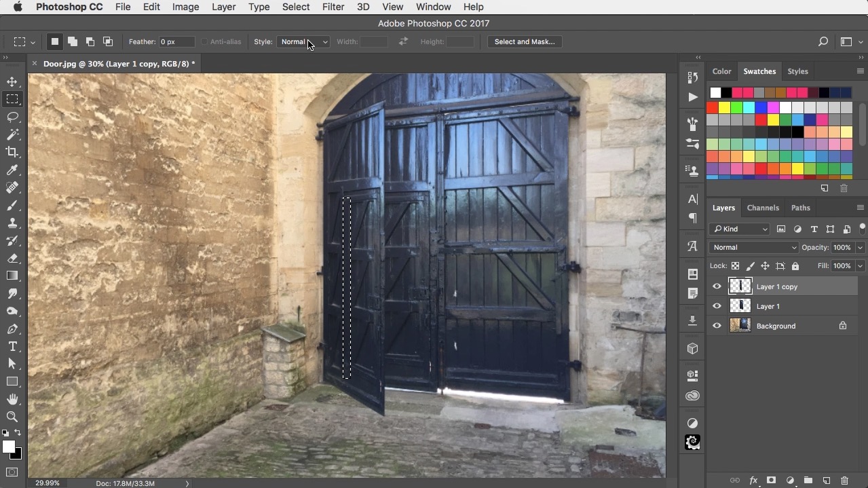This screenshot has width=868, height=488.
Task: Choose Add to selection mode
Action: 73,41
